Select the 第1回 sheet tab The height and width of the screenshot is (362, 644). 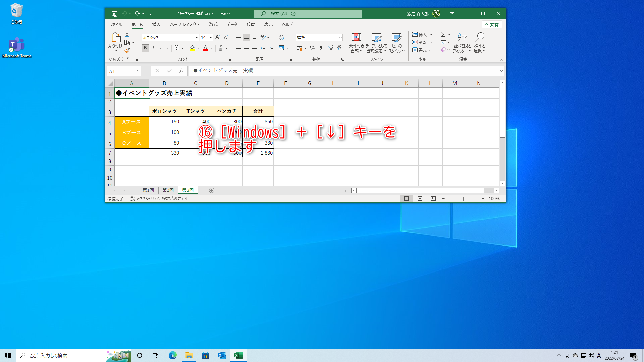148,190
